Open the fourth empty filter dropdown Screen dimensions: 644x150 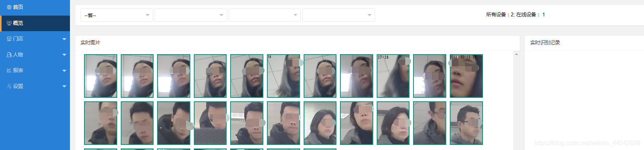(339, 15)
